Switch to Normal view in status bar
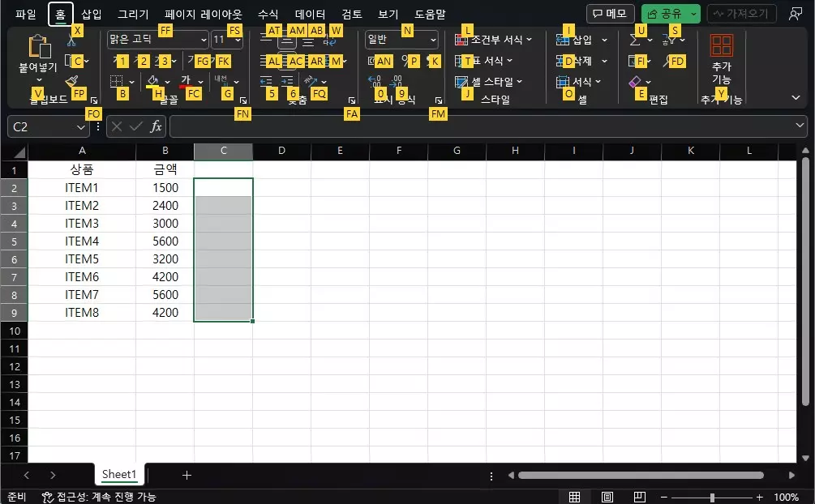This screenshot has width=815, height=504. point(574,497)
